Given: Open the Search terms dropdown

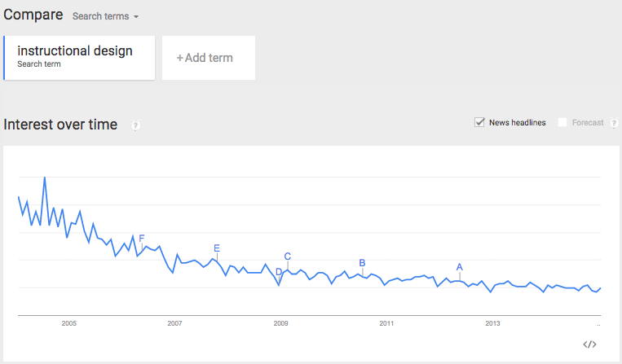Looking at the screenshot, I should coord(105,16).
